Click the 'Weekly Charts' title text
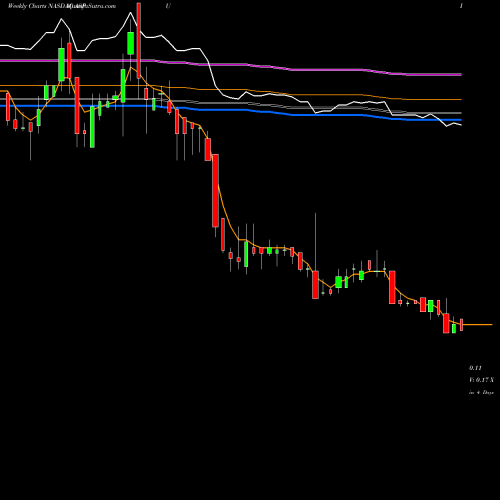This screenshot has height=500, width=500. pyautogui.click(x=27, y=6)
